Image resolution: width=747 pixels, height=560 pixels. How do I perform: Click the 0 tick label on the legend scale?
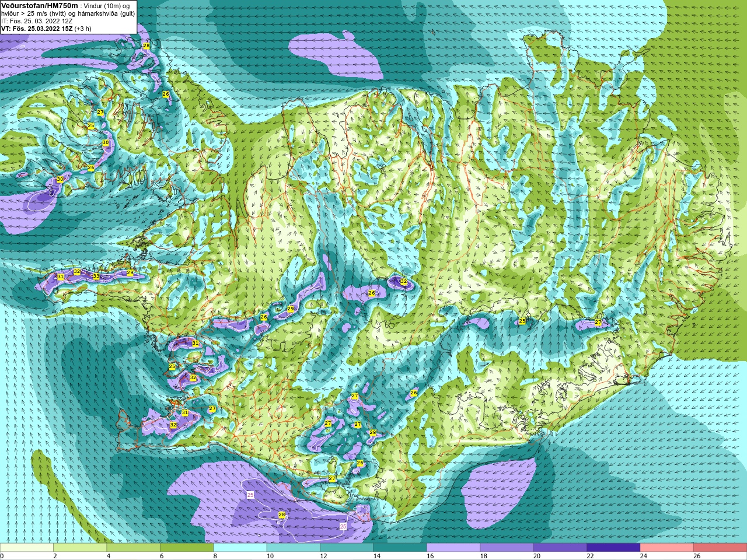coord(2,556)
